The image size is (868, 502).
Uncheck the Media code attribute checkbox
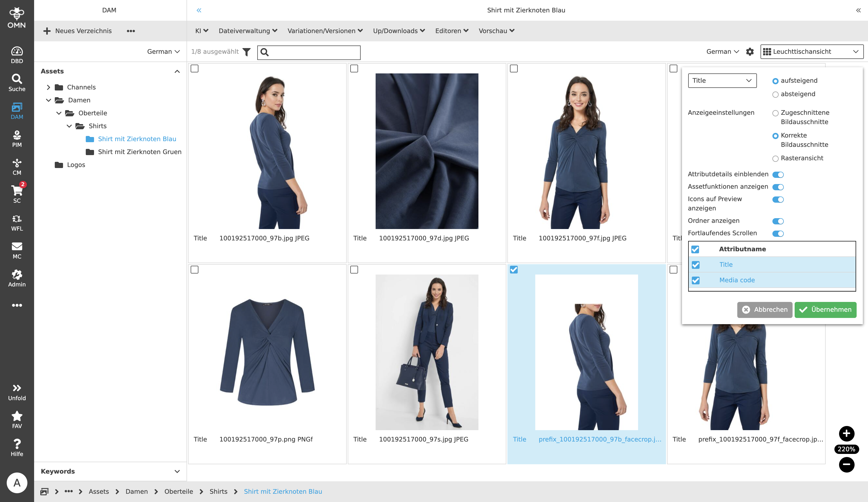[x=695, y=280]
